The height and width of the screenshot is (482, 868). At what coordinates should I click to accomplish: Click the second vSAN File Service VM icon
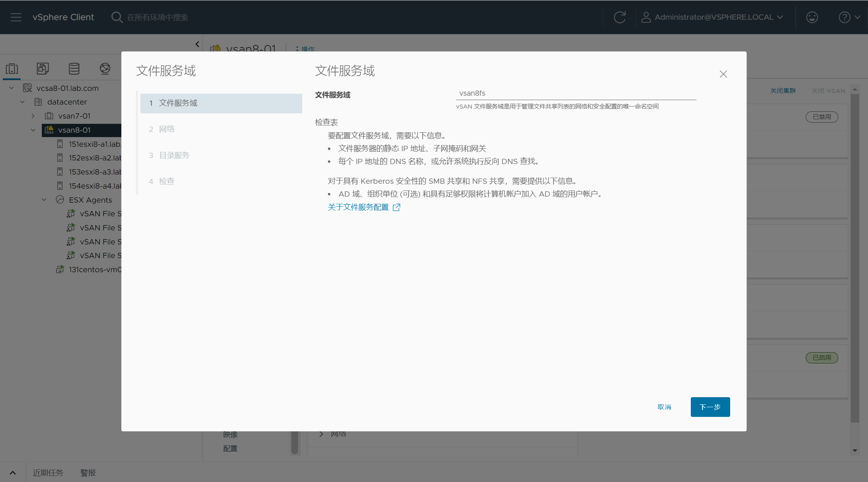[x=71, y=228]
